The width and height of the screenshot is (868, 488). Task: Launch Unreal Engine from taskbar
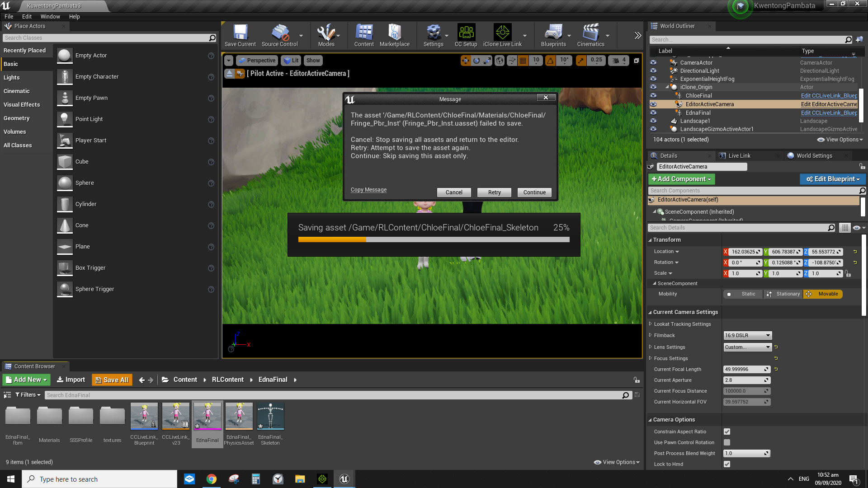[x=344, y=479]
